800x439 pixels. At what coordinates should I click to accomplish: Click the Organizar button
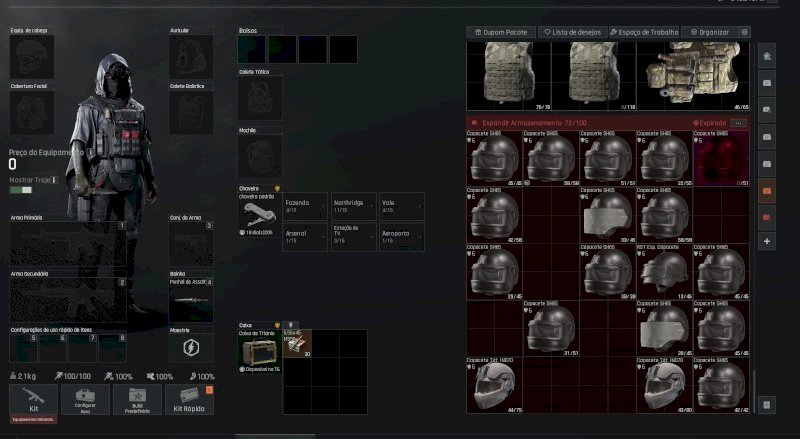710,32
